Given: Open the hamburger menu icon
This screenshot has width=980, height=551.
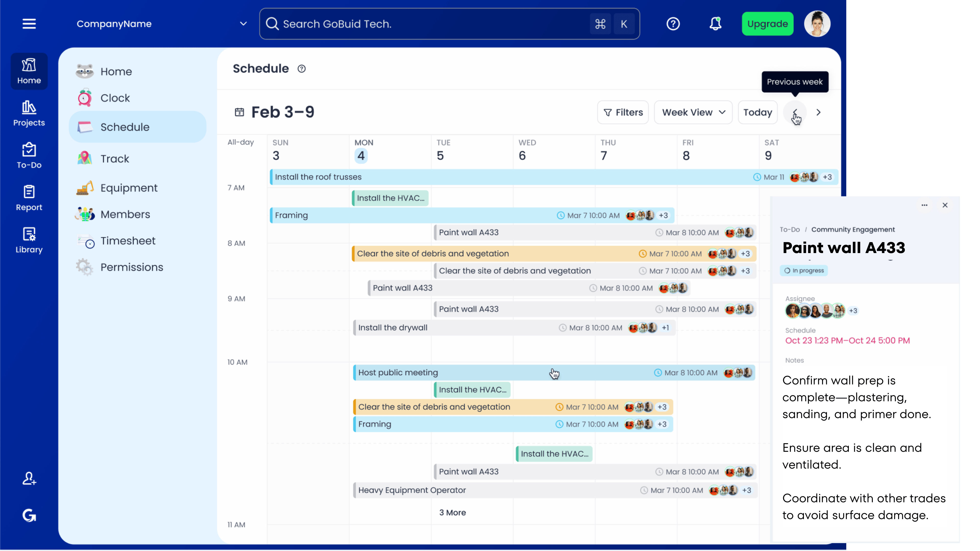Looking at the screenshot, I should click(29, 23).
